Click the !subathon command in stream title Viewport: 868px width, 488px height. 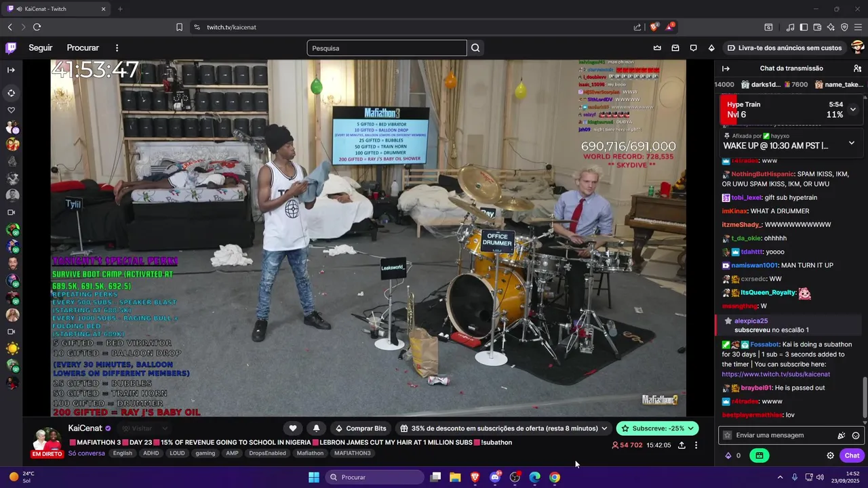point(496,443)
